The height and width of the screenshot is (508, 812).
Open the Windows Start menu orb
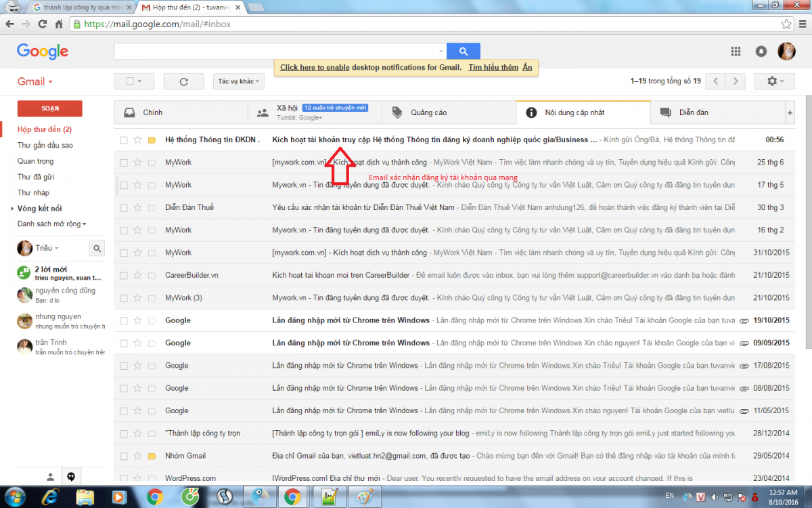pos(15,496)
